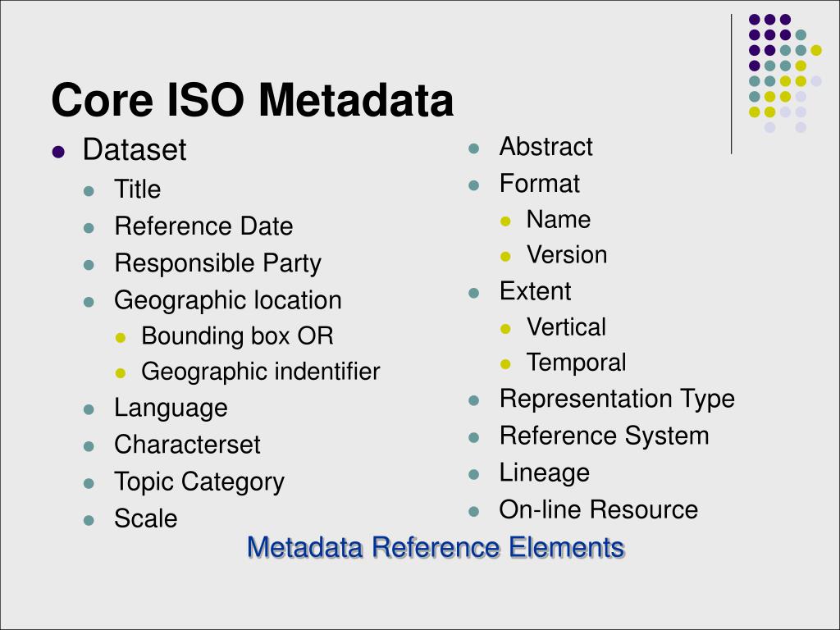Screen dimensions: 840x630
Task: Select the 'Vertical' sub-item
Action: coord(566,326)
